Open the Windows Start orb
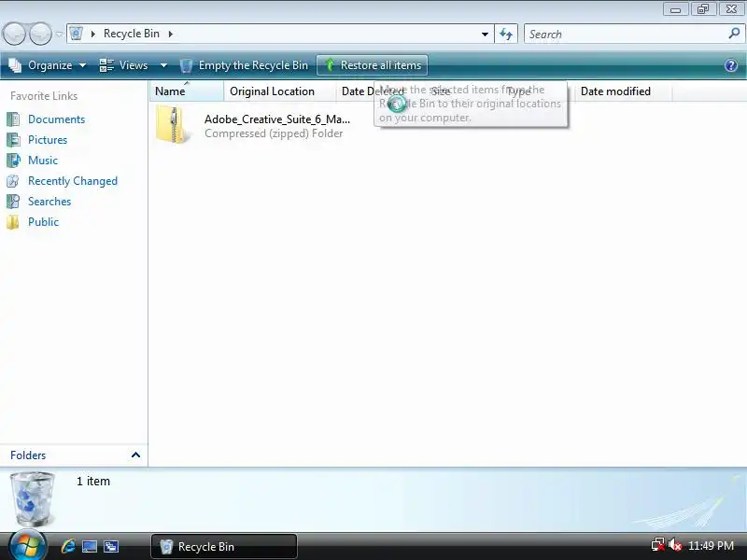 [27, 546]
